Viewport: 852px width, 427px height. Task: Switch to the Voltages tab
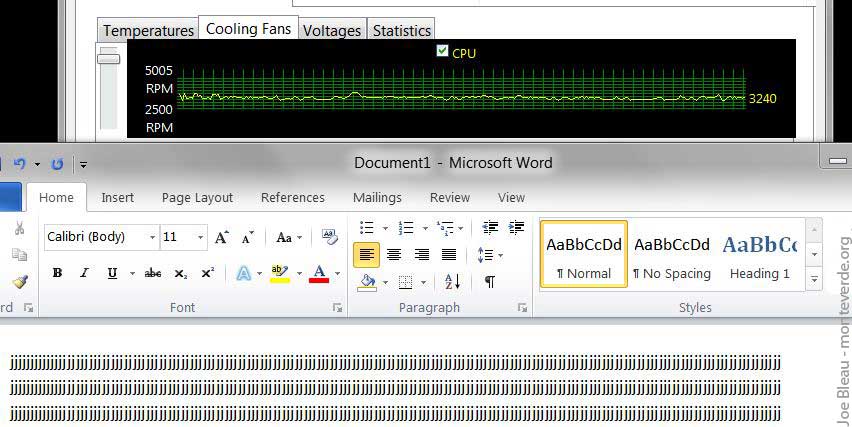coord(332,30)
